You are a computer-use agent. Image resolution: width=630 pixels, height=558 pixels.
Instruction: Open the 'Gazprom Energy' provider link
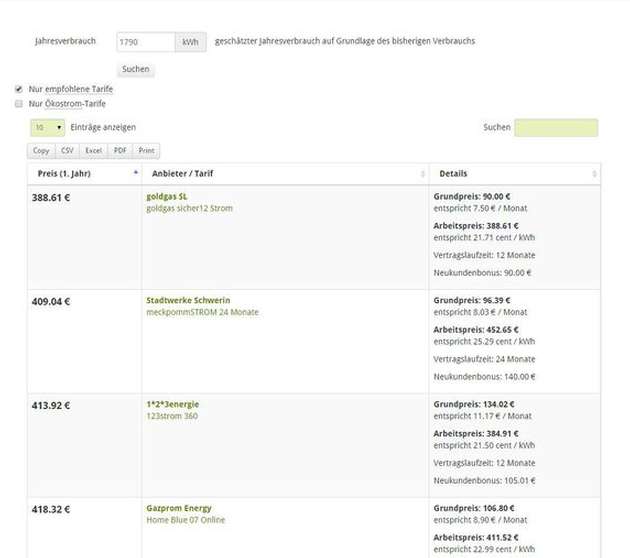179,508
